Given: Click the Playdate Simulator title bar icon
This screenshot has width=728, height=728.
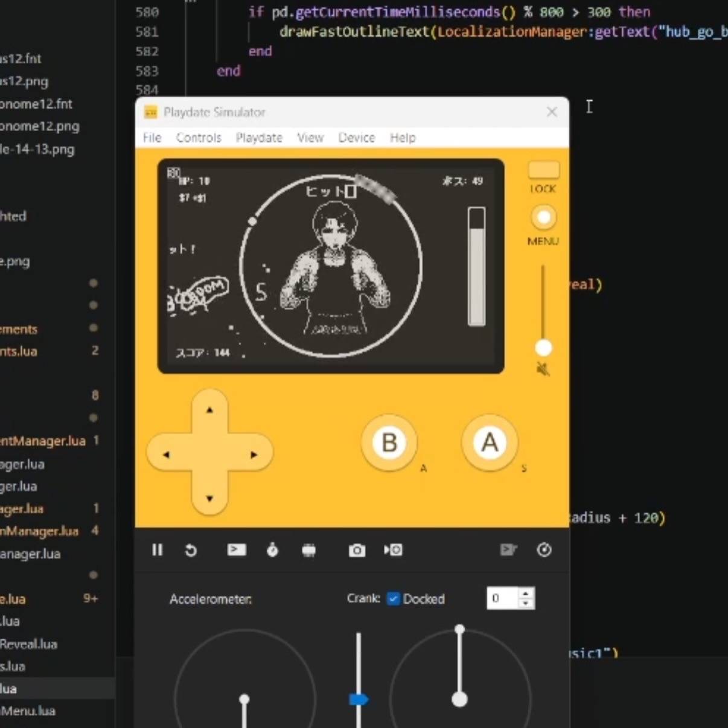Looking at the screenshot, I should pyautogui.click(x=150, y=112).
